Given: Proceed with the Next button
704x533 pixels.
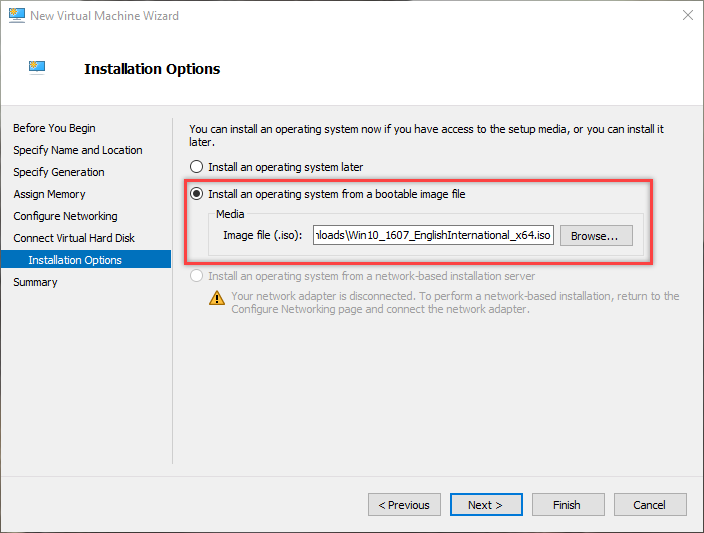Looking at the screenshot, I should pyautogui.click(x=486, y=505).
